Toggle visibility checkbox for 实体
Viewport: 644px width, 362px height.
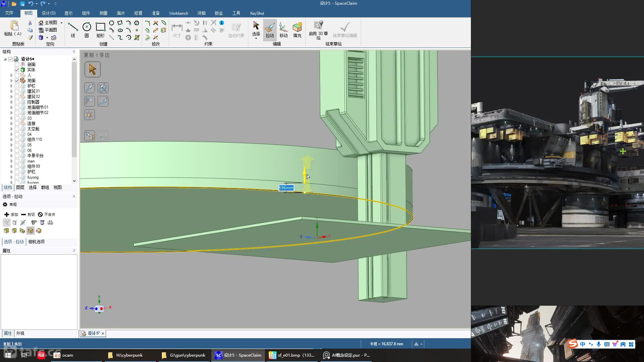(x=17, y=70)
